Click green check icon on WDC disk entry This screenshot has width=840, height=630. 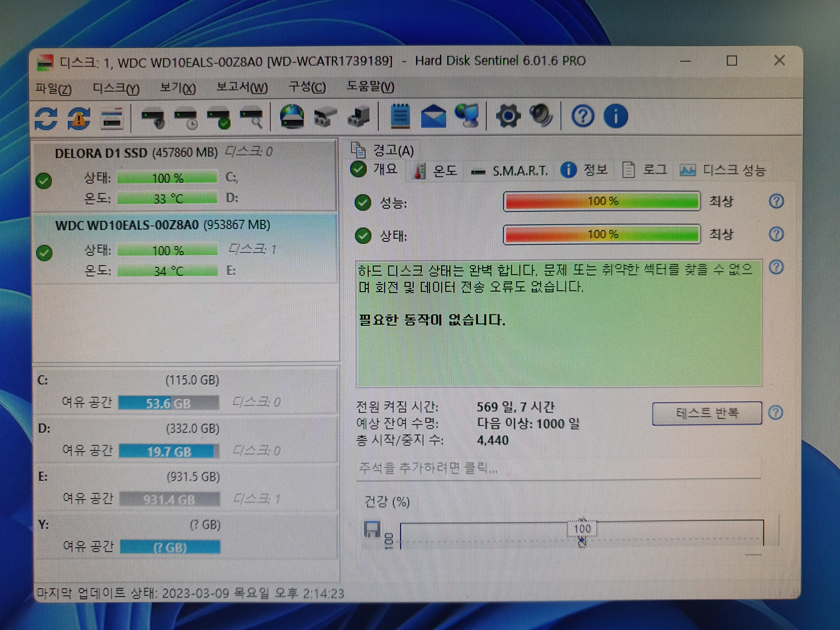tap(44, 253)
